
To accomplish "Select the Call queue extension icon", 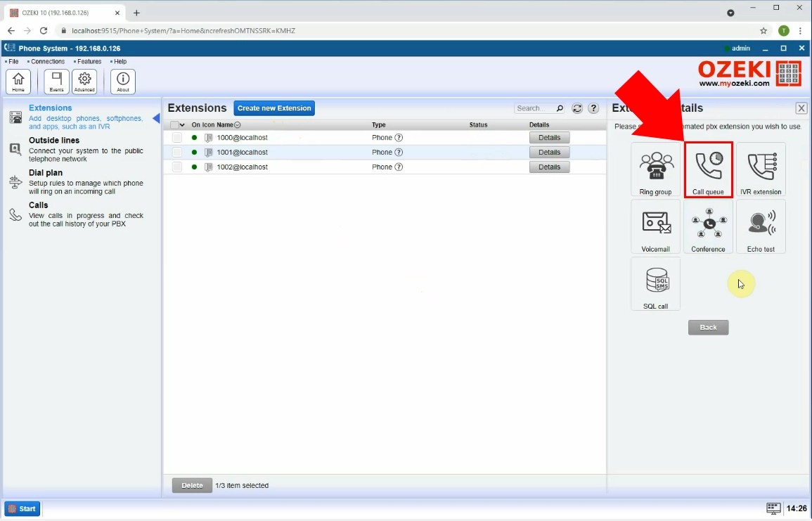I will tap(708, 169).
